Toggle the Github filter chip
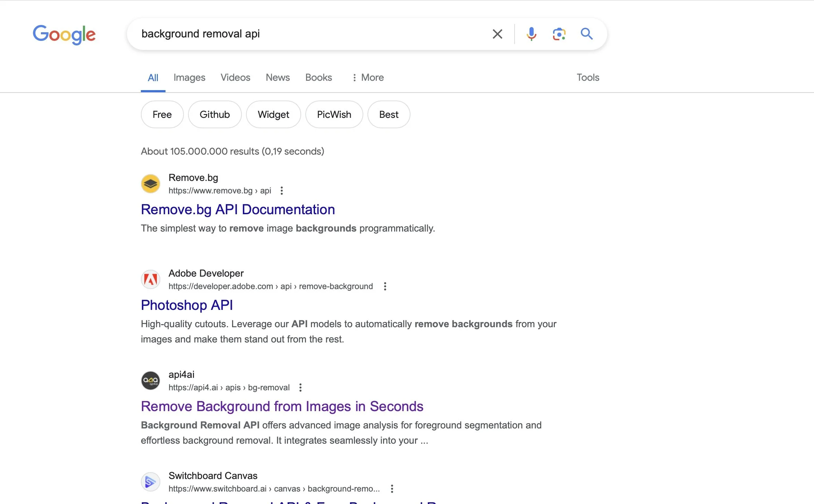814x504 pixels. 214,114
